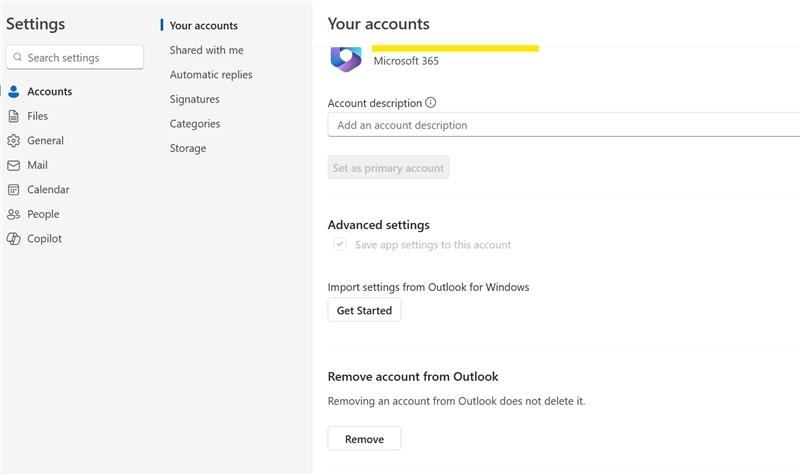Open the Files settings category
Screen dimensions: 800x475
click(38, 116)
